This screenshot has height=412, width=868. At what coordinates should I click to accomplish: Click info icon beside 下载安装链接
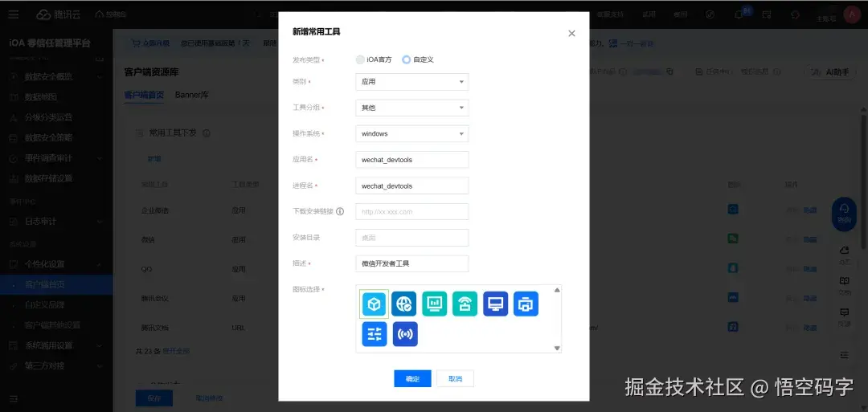pos(340,212)
